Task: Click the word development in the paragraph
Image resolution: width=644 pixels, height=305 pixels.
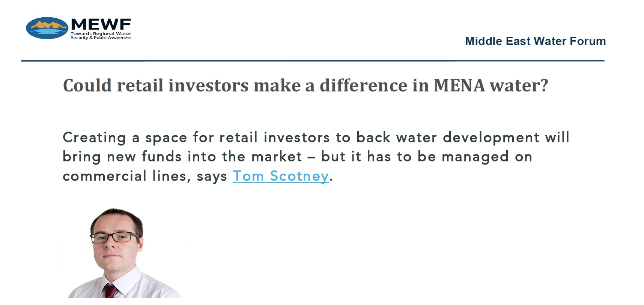Action: pos(491,138)
